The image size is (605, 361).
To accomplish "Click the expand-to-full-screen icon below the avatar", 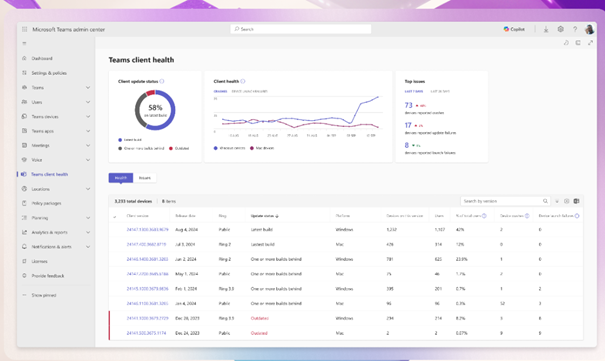I will click(x=590, y=43).
